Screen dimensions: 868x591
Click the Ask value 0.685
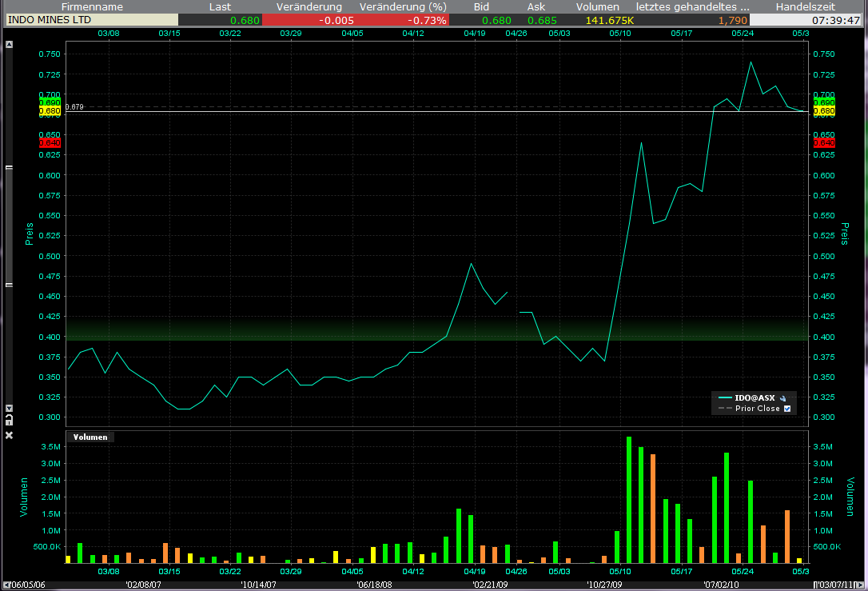[542, 21]
